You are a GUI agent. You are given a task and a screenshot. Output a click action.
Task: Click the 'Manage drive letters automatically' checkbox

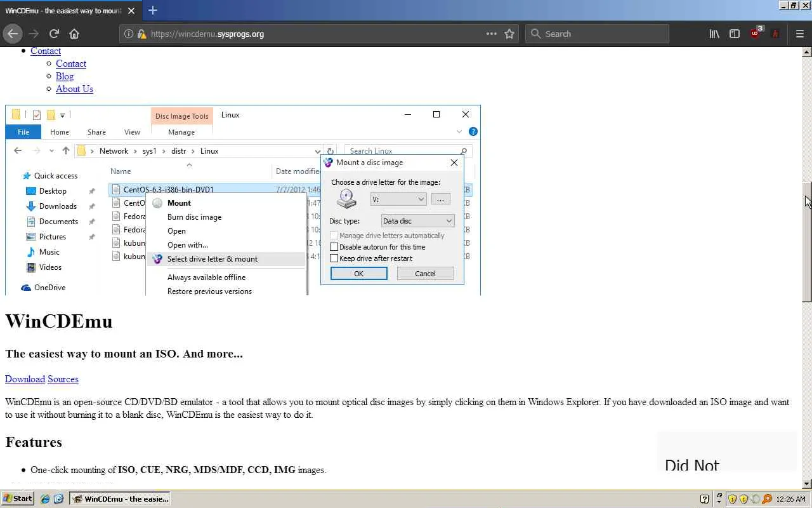[x=334, y=236]
